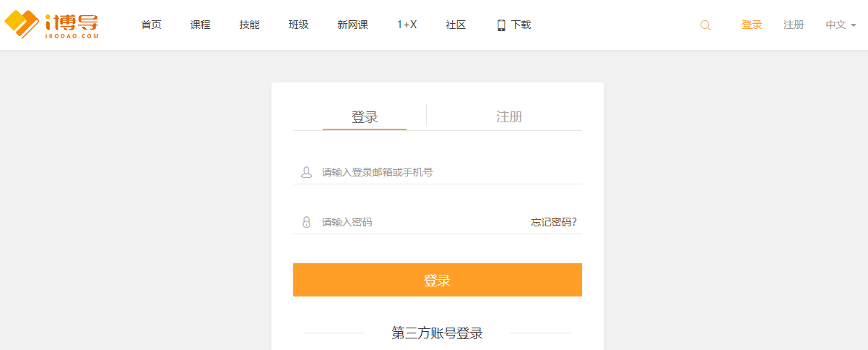This screenshot has width=868, height=350.
Task: Switch to the 注册 tab in form
Action: coord(509,116)
